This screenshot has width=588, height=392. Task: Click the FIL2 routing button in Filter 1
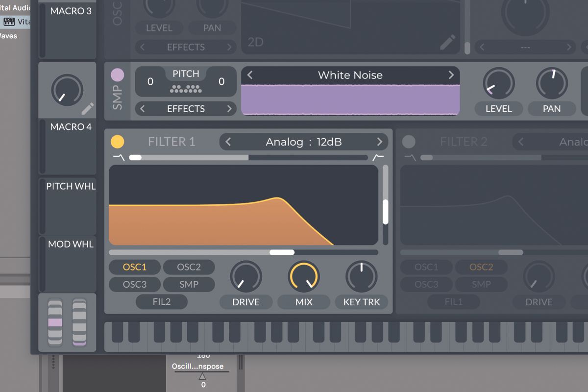pyautogui.click(x=161, y=302)
